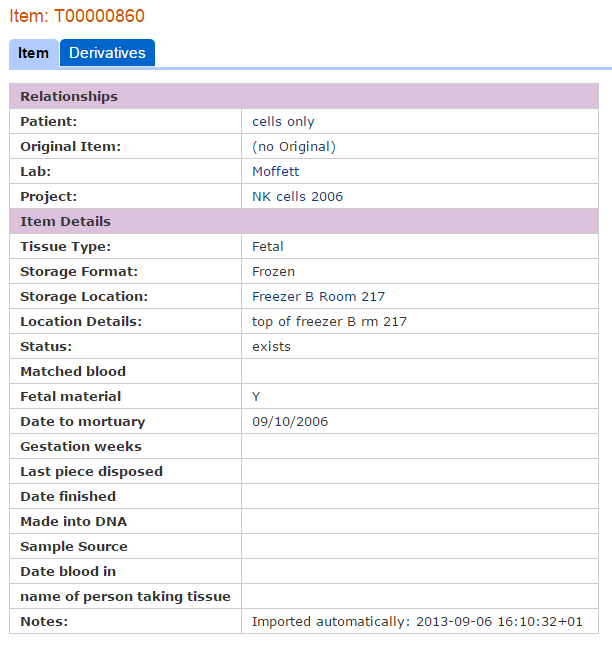Viewport: 612px width, 645px height.
Task: Click the Date finished label
Action: click(68, 497)
